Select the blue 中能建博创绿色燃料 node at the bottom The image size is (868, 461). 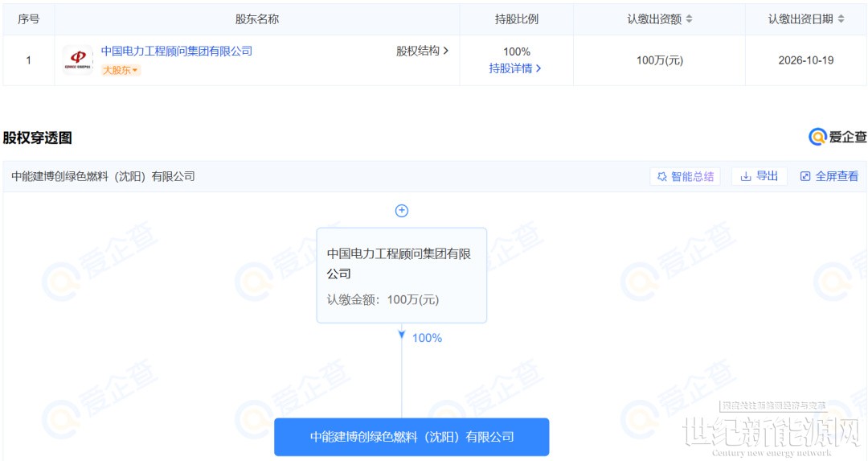click(411, 437)
